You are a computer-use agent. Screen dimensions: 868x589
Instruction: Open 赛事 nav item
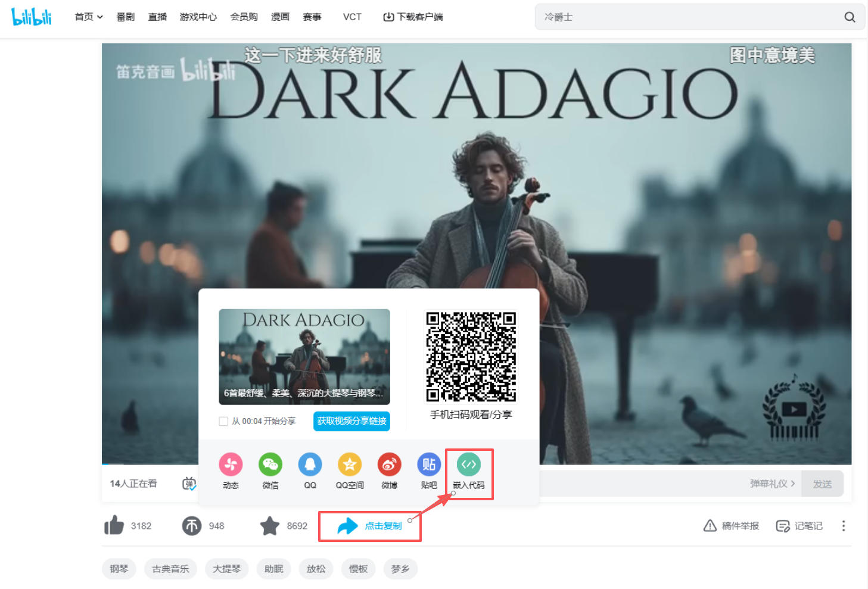tap(312, 17)
